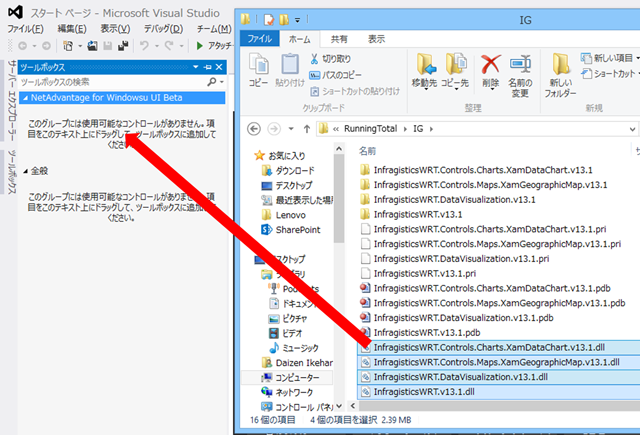The height and width of the screenshot is (435, 640).
Task: Open Visual Studio Team (チーム) menu
Action: (x=214, y=29)
